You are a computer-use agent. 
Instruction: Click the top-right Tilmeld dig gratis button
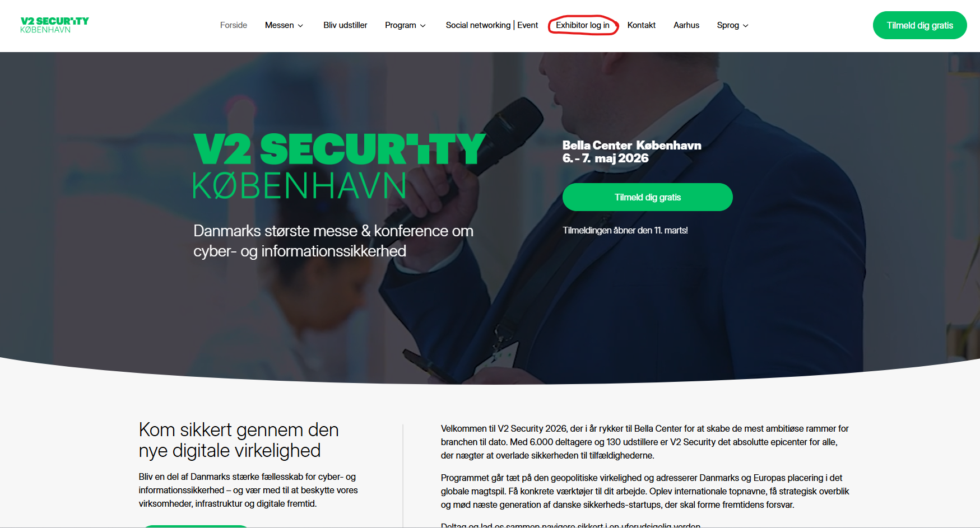pyautogui.click(x=919, y=25)
